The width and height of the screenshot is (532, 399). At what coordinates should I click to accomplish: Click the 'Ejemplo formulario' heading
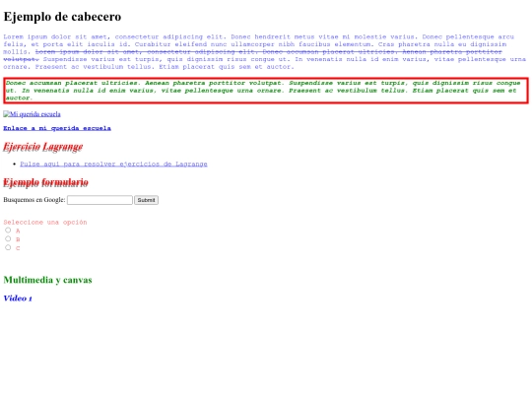coord(45,182)
